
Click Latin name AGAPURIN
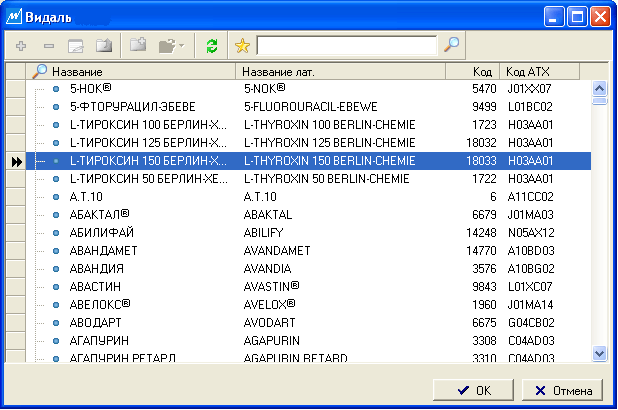(272, 341)
